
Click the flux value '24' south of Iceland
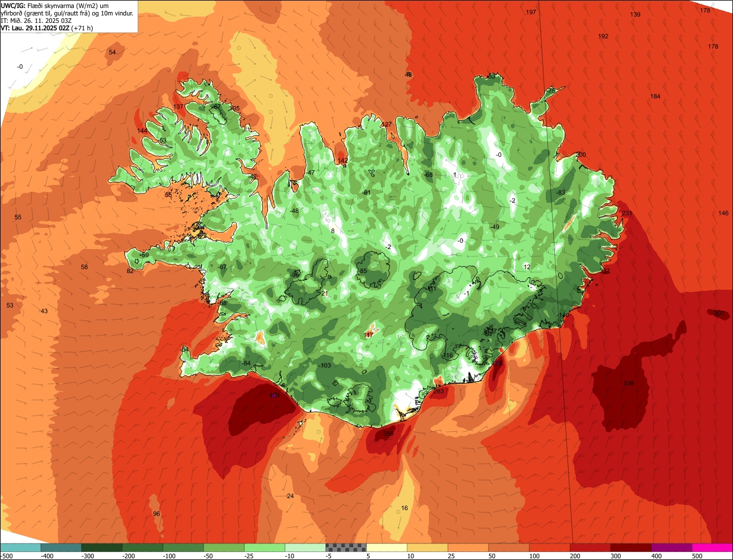(x=290, y=496)
